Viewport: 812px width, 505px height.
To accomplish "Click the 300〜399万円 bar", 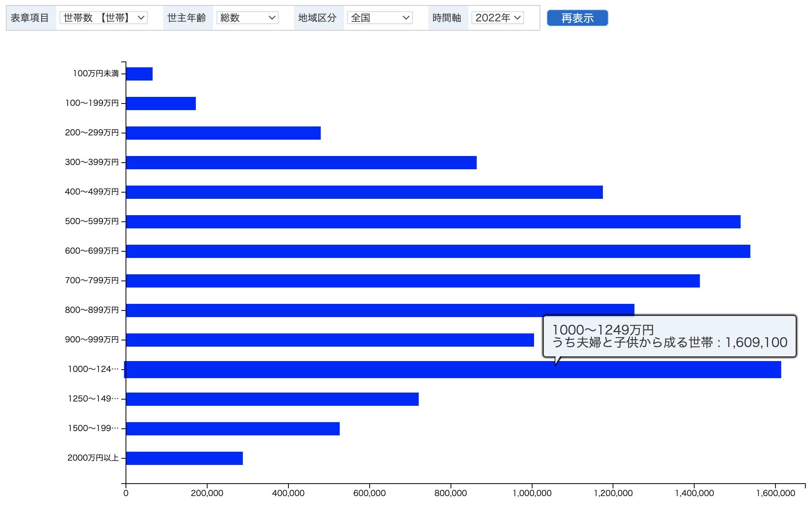I will coord(301,163).
